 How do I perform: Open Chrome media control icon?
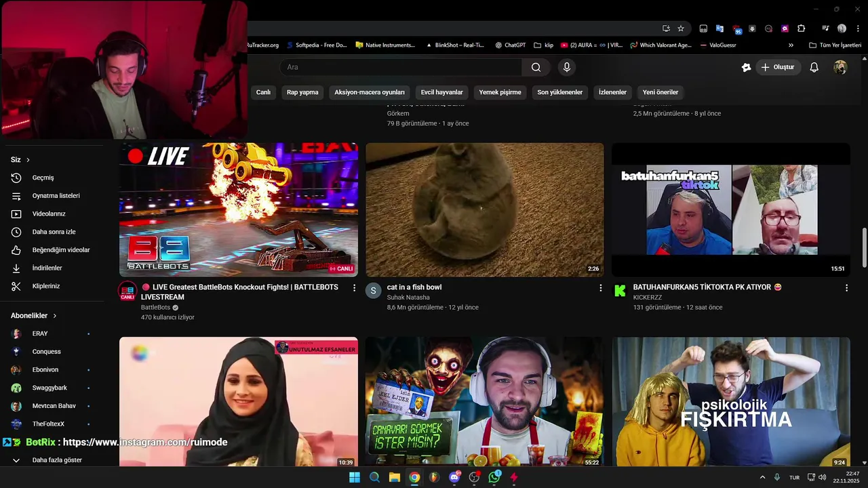pos(825,28)
